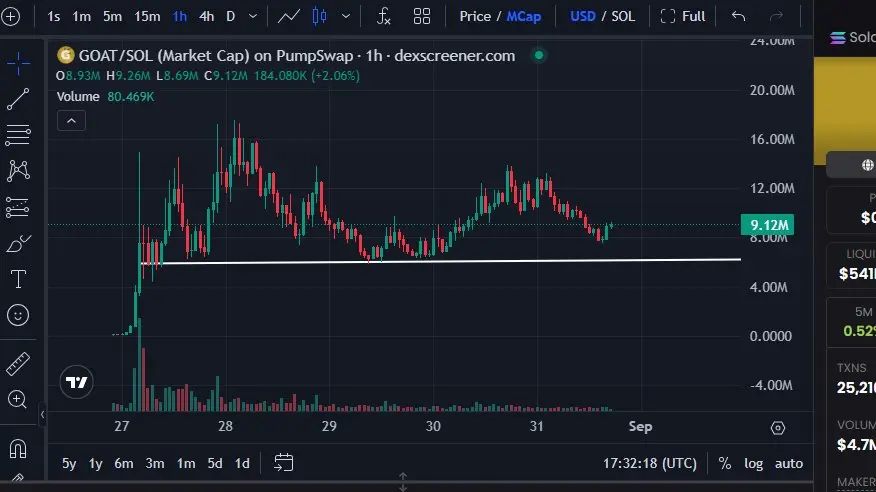The image size is (876, 492).
Task: Enter Full screen chart mode
Action: click(x=683, y=17)
